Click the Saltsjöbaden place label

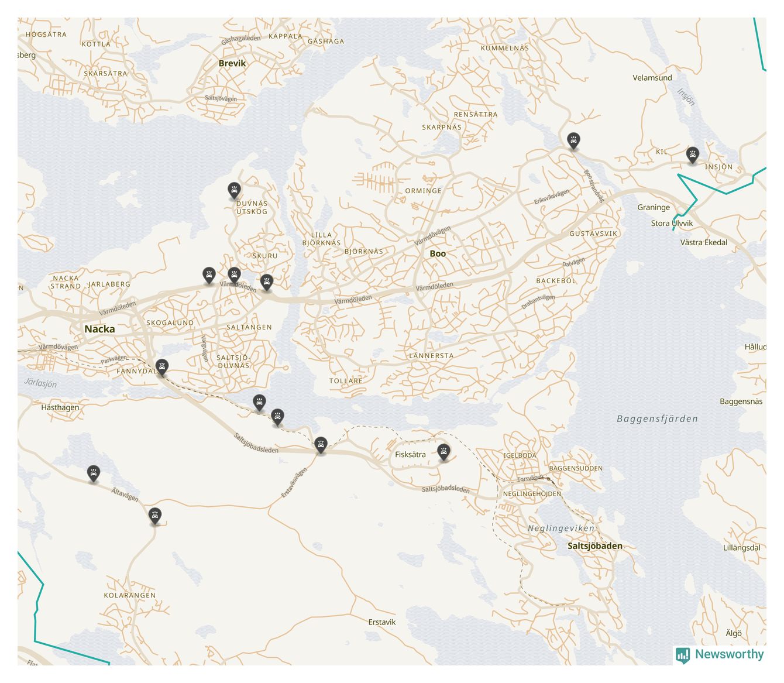pyautogui.click(x=594, y=546)
